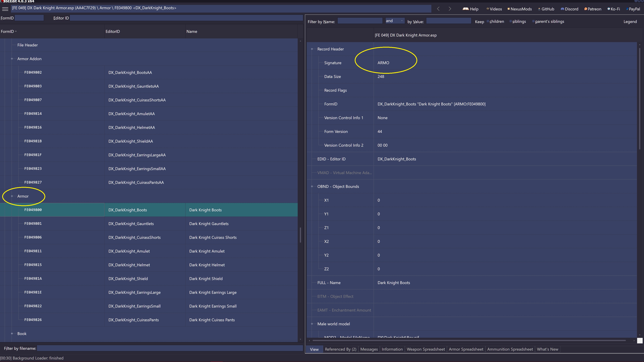Collapse the Armor group node
The width and height of the screenshot is (644, 362).
[12, 196]
